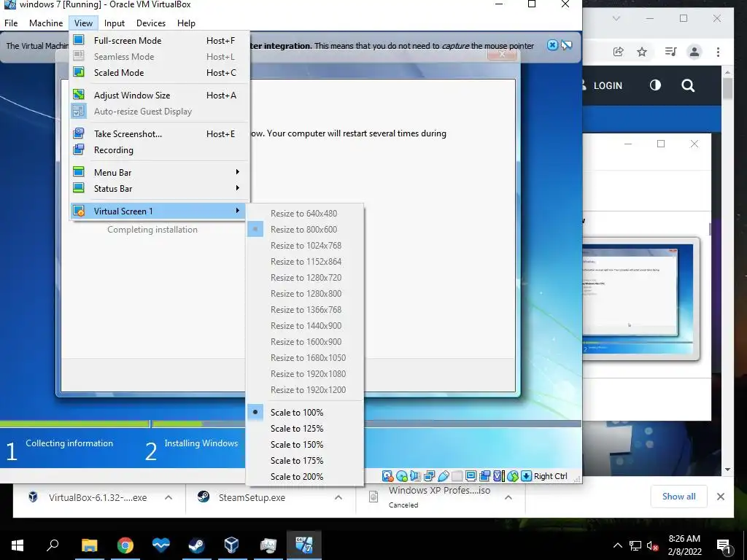Open the VirtualBox-6.1.32 downloaded file
Image resolution: width=747 pixels, height=560 pixels.
click(98, 497)
